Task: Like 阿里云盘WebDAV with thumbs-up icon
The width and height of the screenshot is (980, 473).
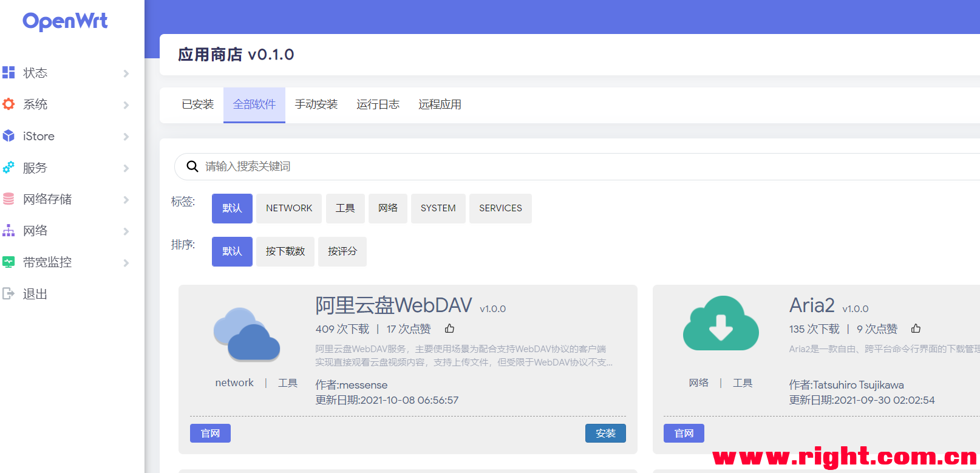Action: click(x=449, y=328)
